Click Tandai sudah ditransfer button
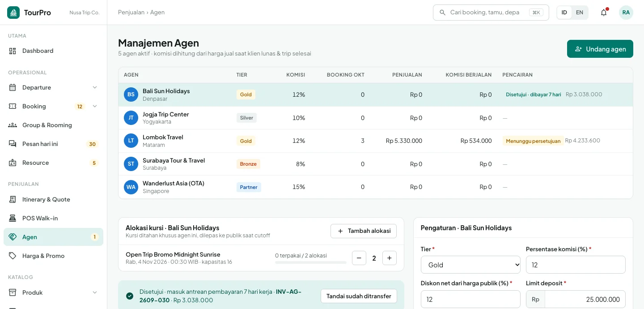This screenshot has width=644, height=309. [359, 296]
